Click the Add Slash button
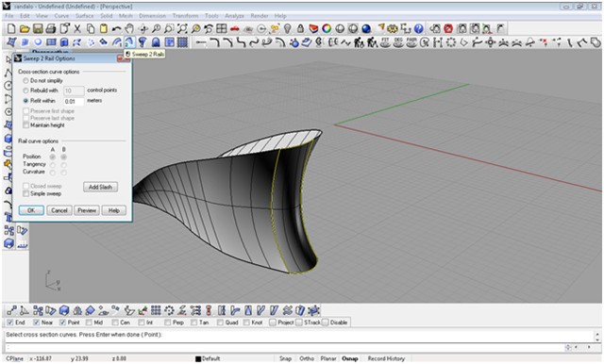 pyautogui.click(x=101, y=187)
